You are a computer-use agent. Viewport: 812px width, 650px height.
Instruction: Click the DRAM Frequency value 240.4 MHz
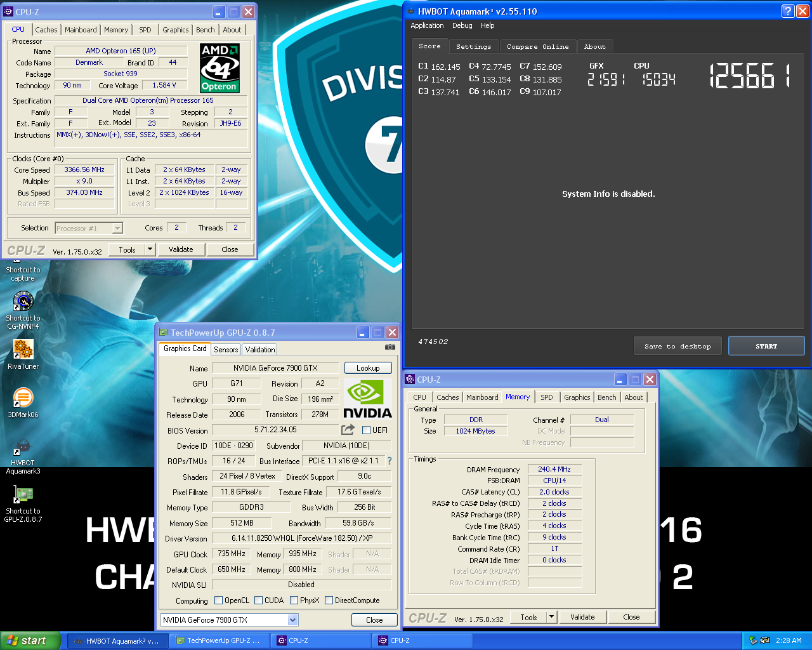(554, 469)
